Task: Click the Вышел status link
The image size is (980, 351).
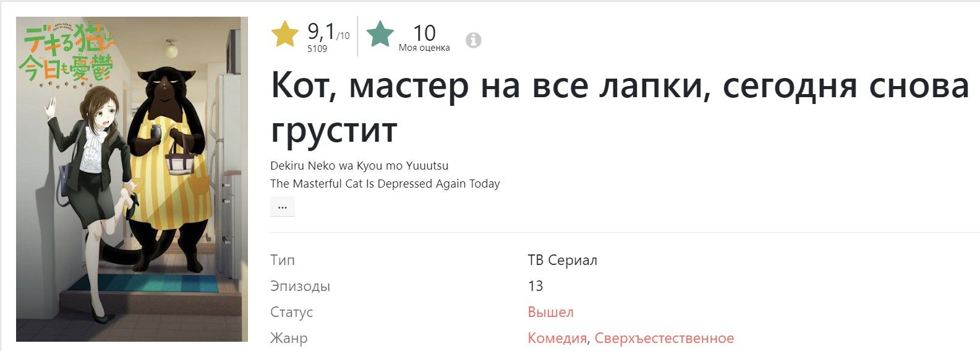Action: [x=550, y=312]
